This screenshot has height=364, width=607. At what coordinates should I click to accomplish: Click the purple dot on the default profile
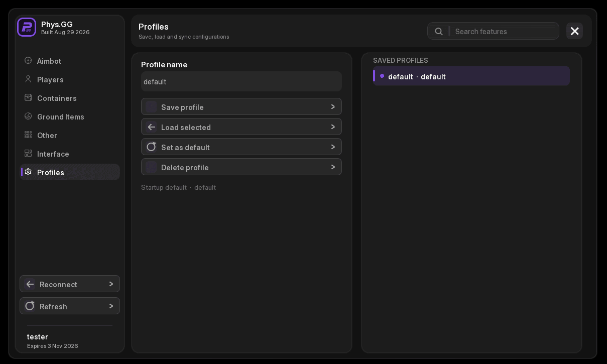click(x=382, y=76)
